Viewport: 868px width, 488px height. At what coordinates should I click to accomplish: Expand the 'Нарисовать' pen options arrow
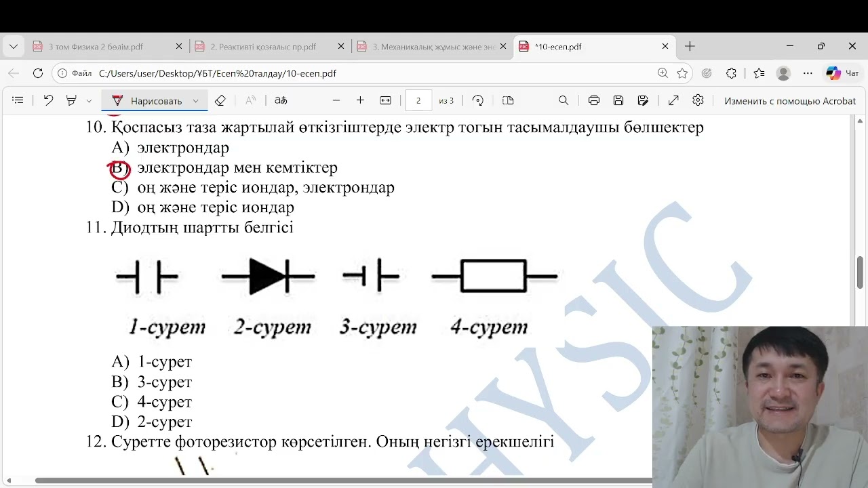point(196,100)
